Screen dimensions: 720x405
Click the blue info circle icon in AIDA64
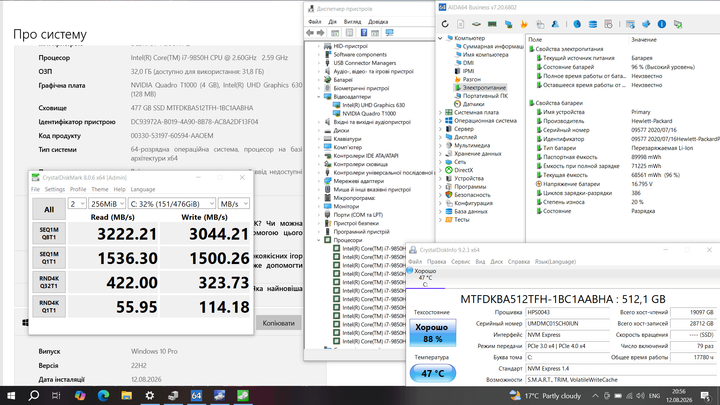[x=662, y=24]
